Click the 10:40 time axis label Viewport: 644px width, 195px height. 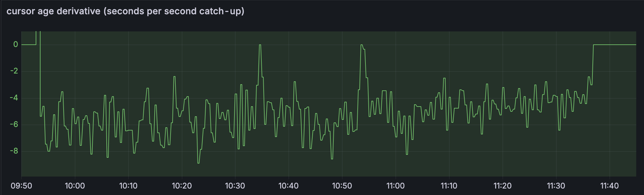pos(289,186)
